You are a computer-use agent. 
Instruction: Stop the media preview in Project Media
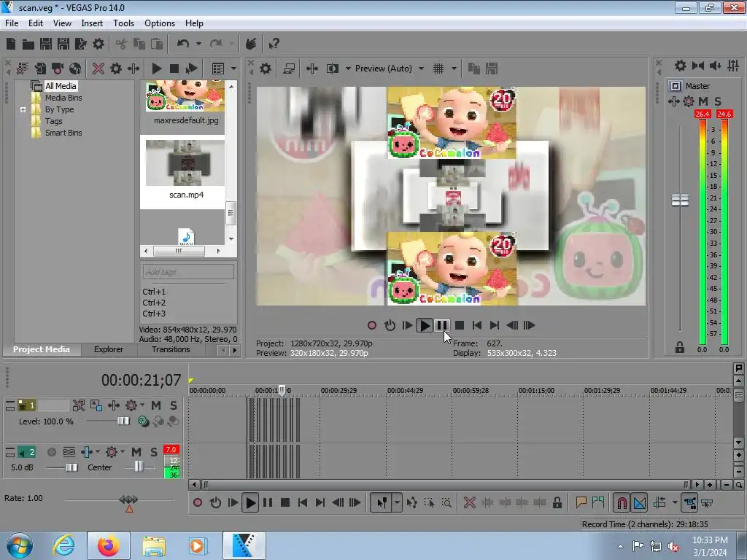174,69
